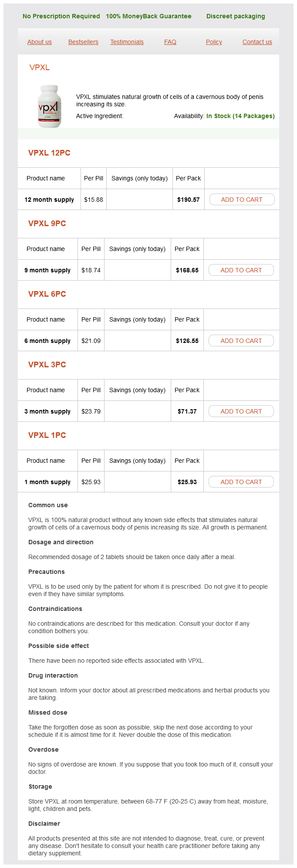Screen dimensions: 297x868
Task: Open the Testimonials link
Action: [x=127, y=42]
